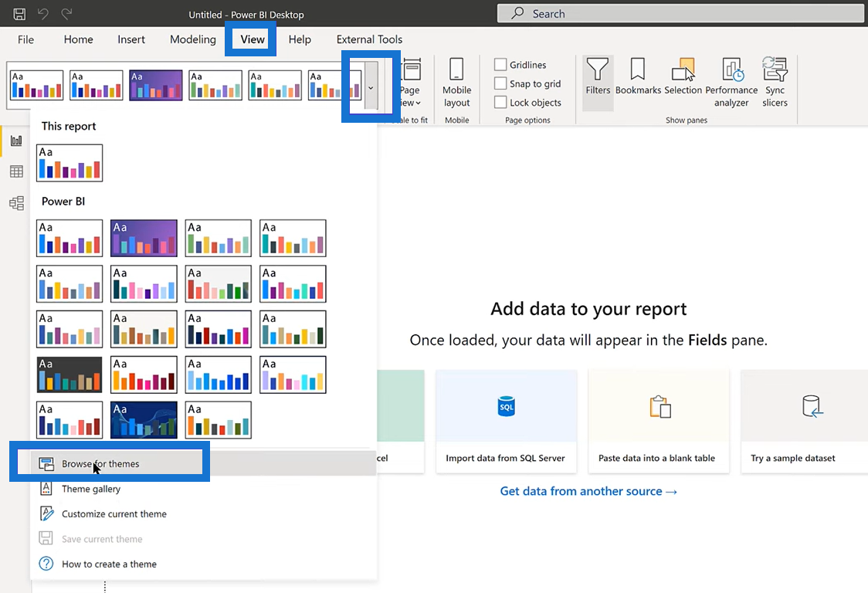This screenshot has width=868, height=593.
Task: Select second theme thumbnail in ribbon strip
Action: 97,85
